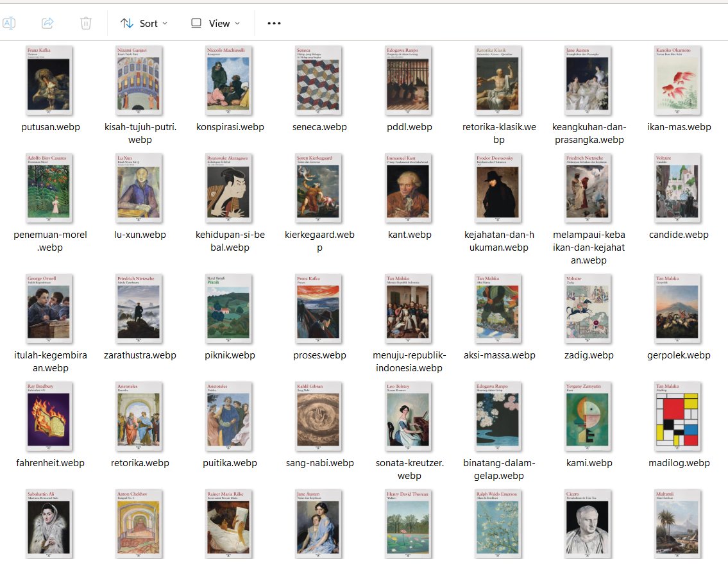Select the retorika.webp thumbnail

click(x=140, y=417)
